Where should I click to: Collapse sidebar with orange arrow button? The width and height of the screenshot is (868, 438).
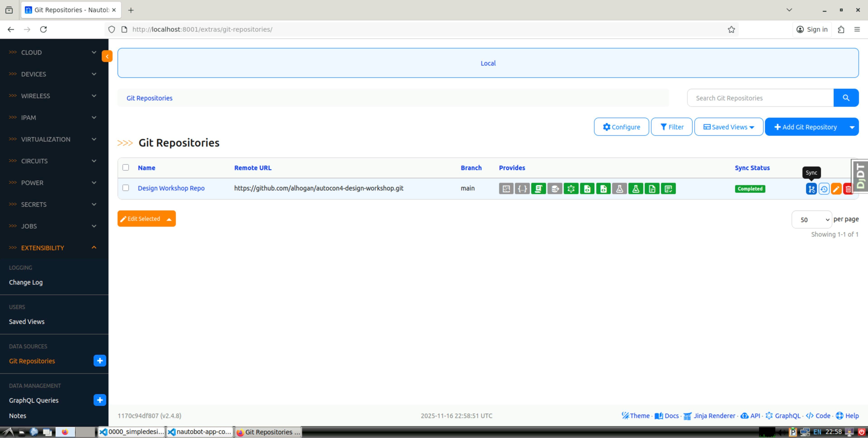[107, 56]
